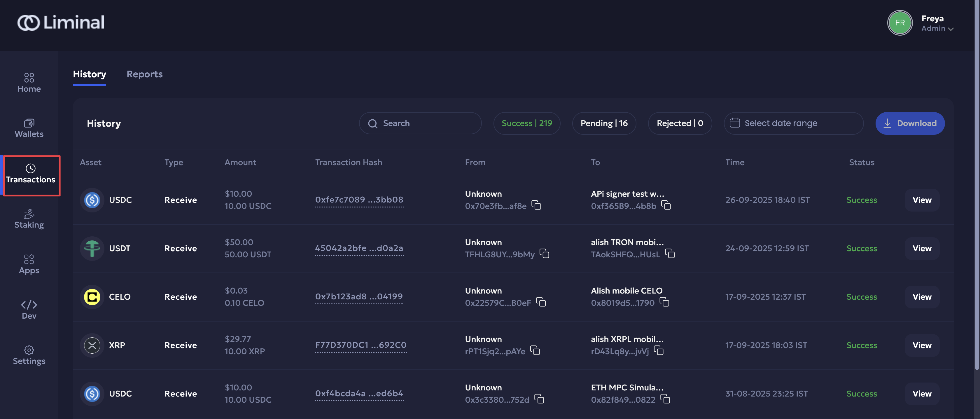Open the Apps sidebar section
Screen dimensions: 980x419
29,264
